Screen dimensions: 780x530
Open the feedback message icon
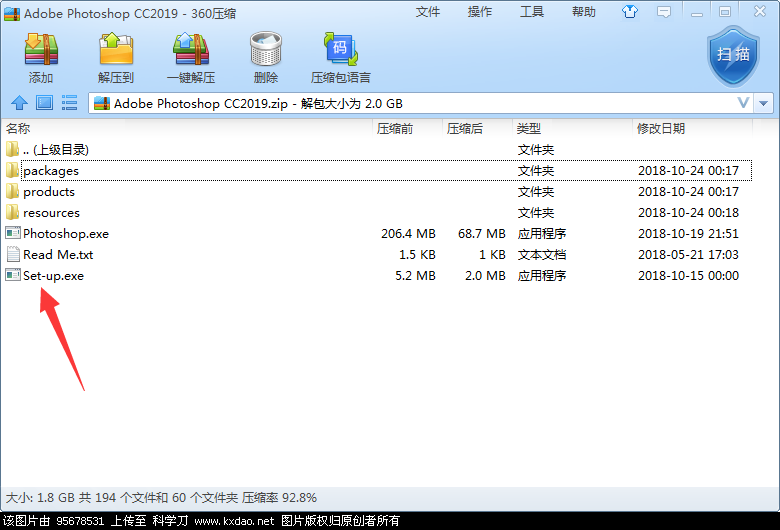pos(664,12)
